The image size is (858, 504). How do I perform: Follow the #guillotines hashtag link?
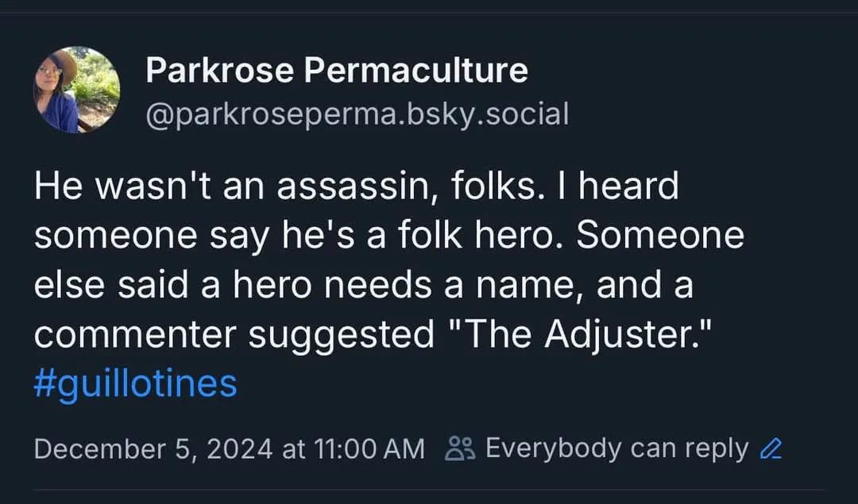[x=135, y=383]
